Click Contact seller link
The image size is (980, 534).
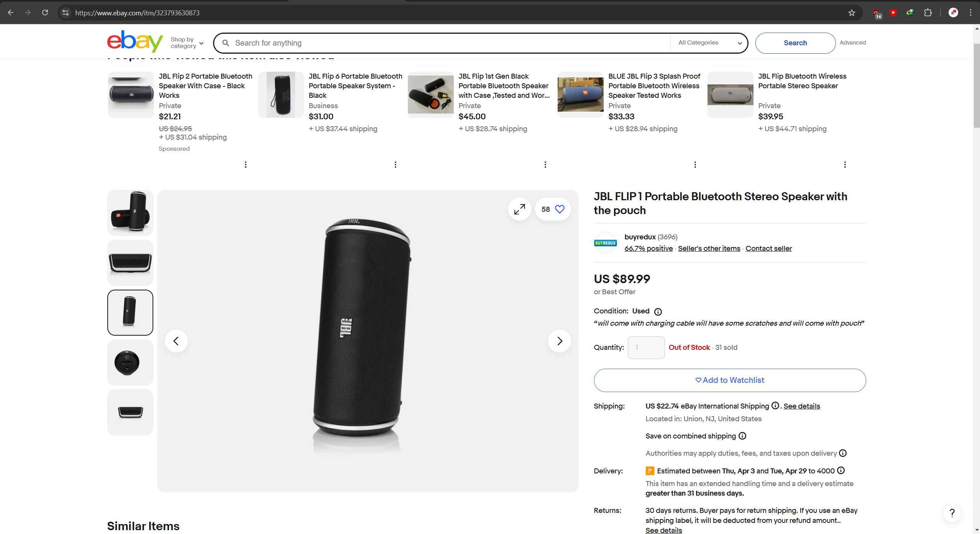[x=768, y=248]
